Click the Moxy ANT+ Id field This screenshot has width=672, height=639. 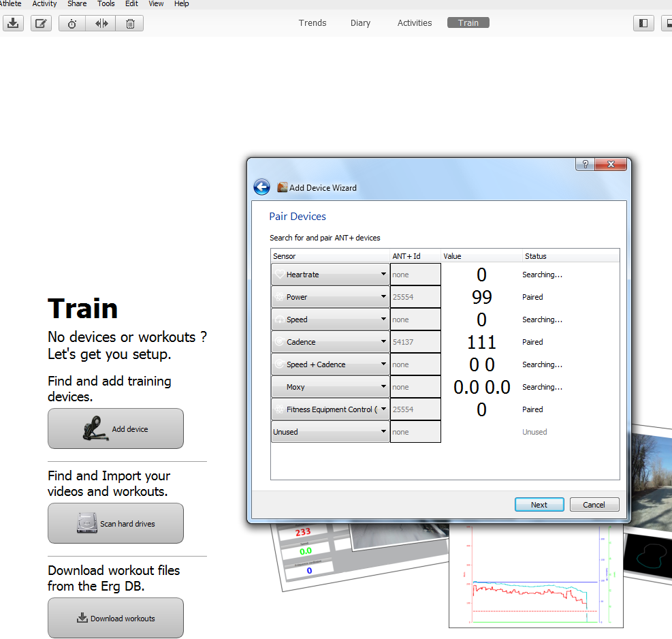tap(415, 387)
